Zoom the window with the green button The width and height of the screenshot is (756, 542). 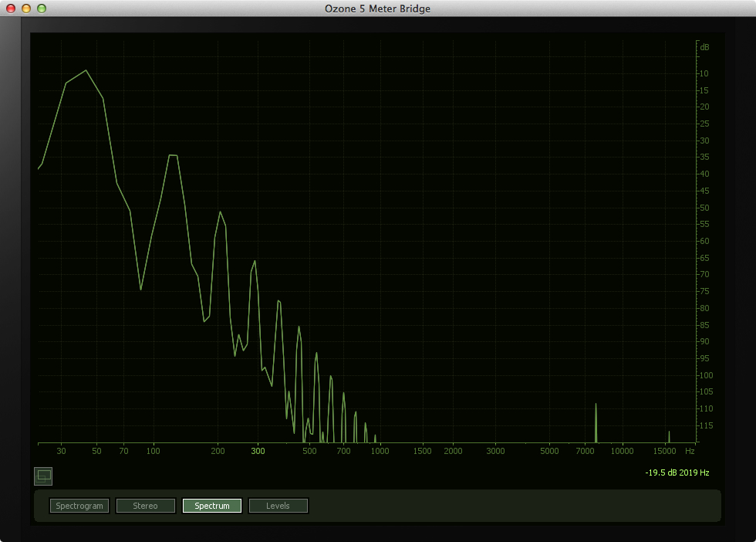[x=42, y=8]
